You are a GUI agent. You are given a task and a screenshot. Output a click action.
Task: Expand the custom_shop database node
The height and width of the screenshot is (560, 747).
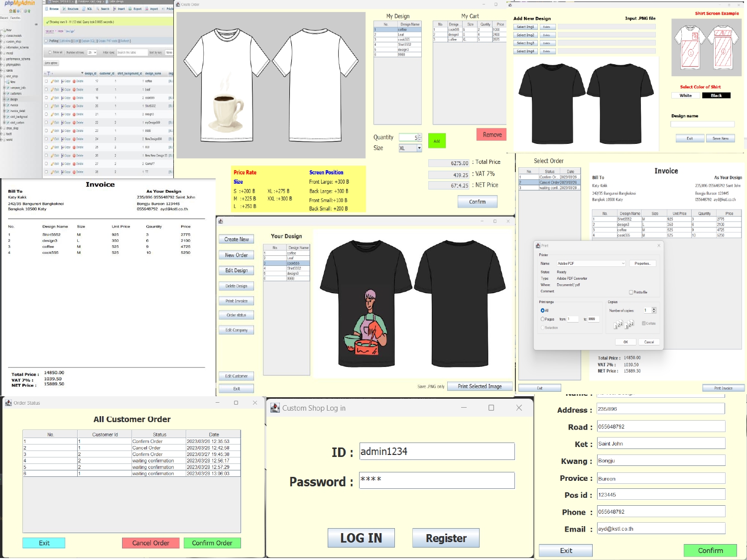pyautogui.click(x=2, y=41)
